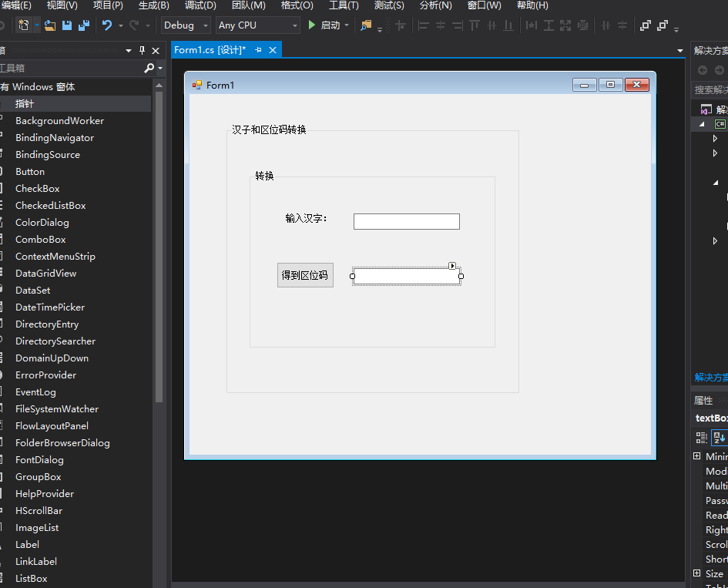Open the toolbox window position dropdown
Viewport: 728px width, 588px height.
pos(129,51)
